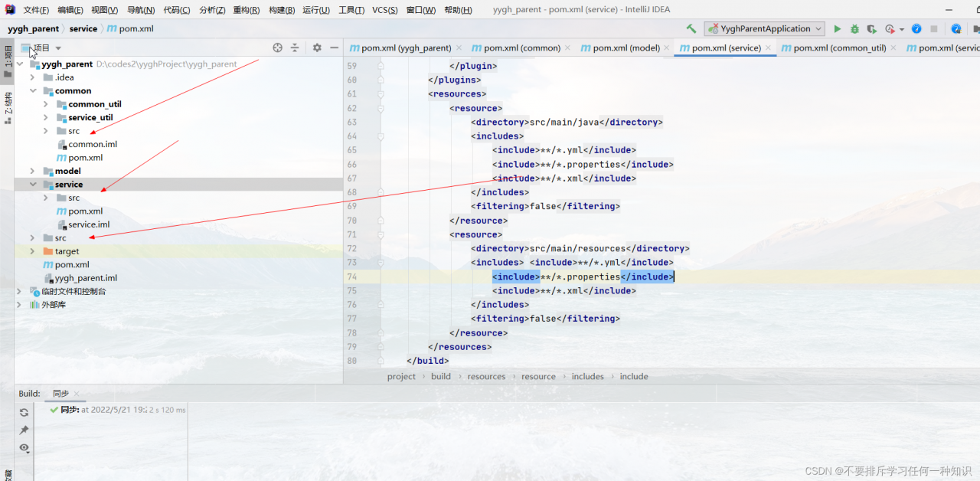Expand 临时文件和控制台 node

coord(20,291)
